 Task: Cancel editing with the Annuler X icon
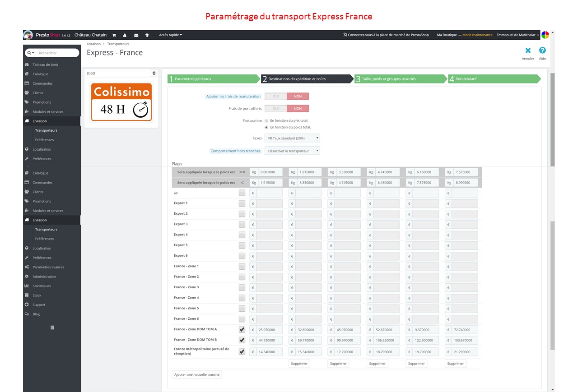528,53
